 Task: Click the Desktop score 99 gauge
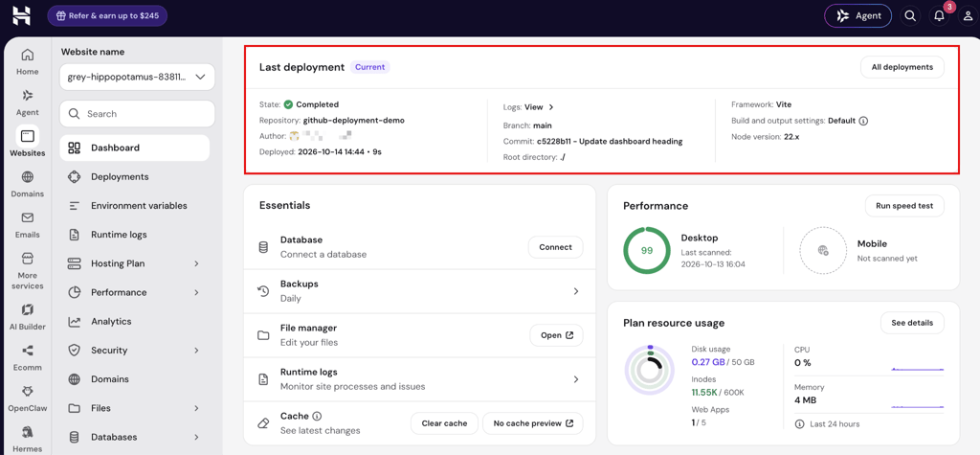point(647,250)
